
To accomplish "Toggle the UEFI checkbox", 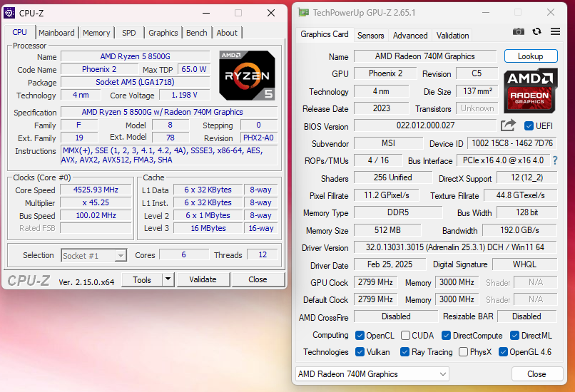I will [x=529, y=126].
